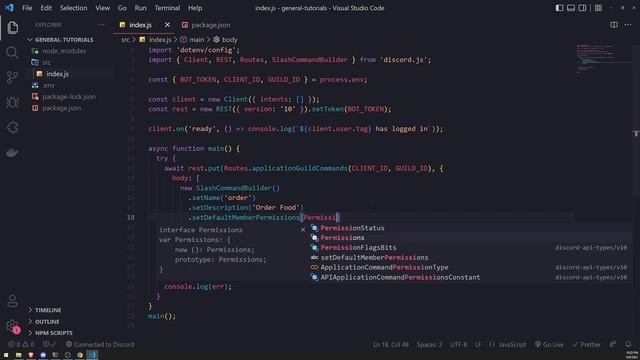Open the Explorer view in activity bar
This screenshot has height=360, width=640.
coord(13,27)
